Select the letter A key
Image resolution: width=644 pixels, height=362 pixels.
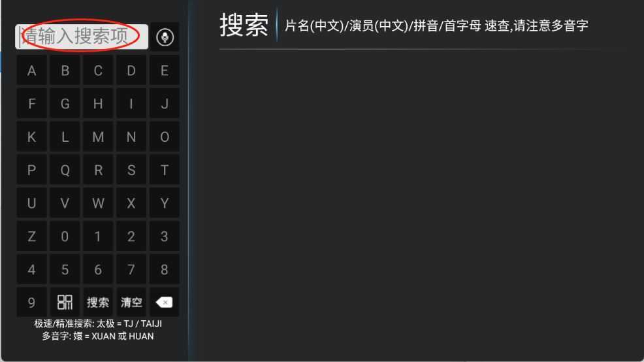coord(31,71)
